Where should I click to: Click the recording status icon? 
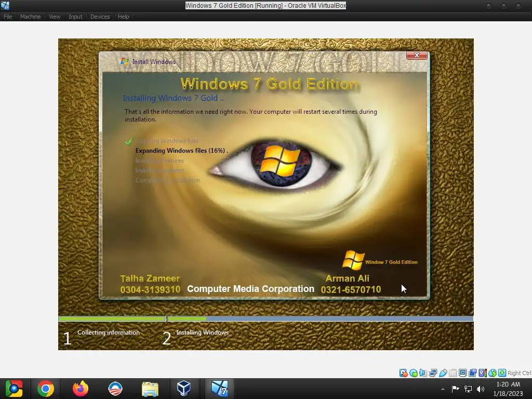pyautogui.click(x=472, y=373)
